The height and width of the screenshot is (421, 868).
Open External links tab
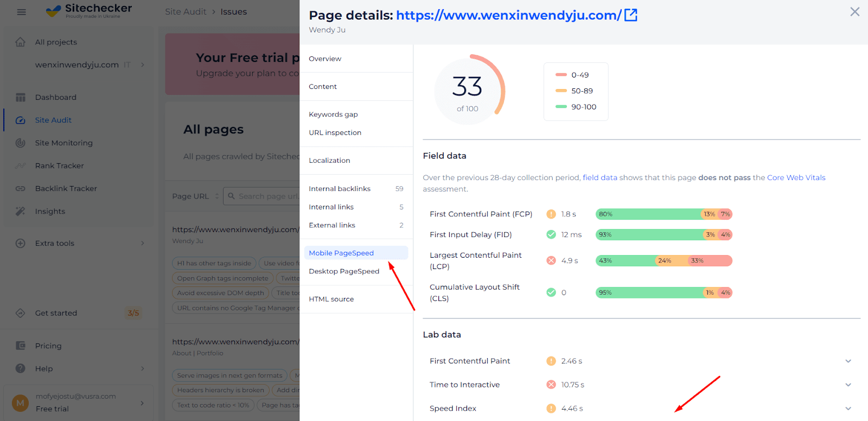pos(356,225)
